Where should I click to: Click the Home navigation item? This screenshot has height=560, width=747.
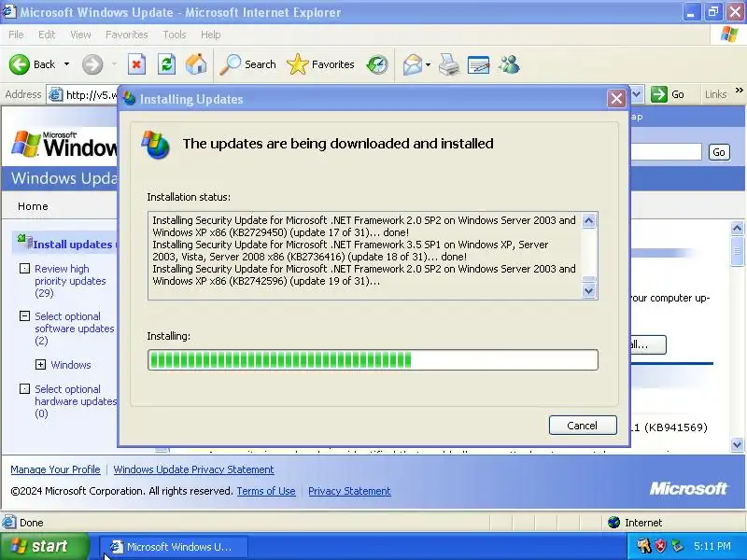[33, 206]
